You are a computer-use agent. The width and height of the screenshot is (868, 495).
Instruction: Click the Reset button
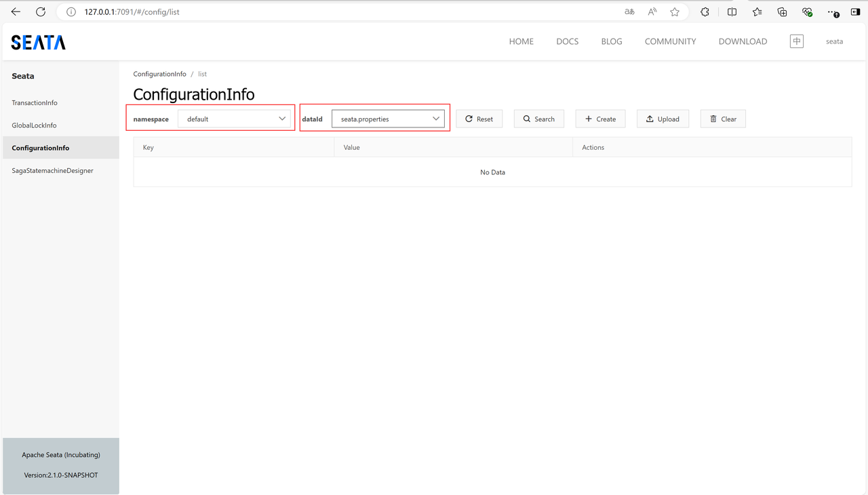point(479,119)
